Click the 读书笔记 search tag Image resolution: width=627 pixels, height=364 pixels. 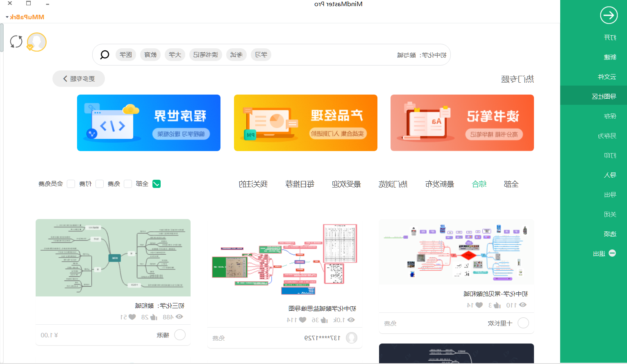tap(206, 54)
